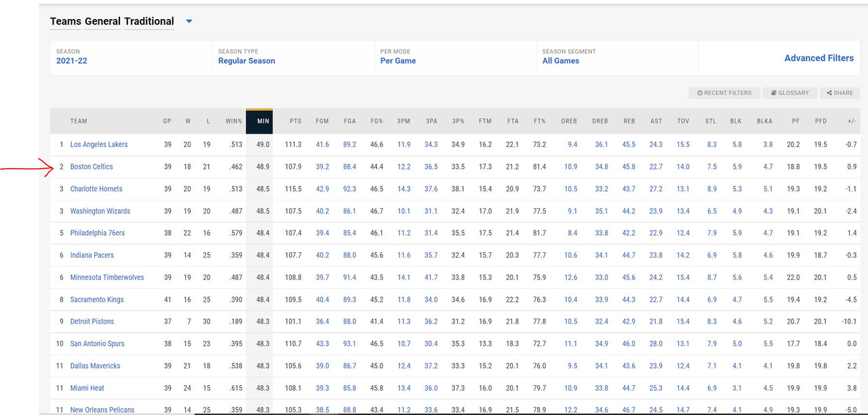868x415 pixels.
Task: Click the Recent Filters button
Action: (x=724, y=93)
